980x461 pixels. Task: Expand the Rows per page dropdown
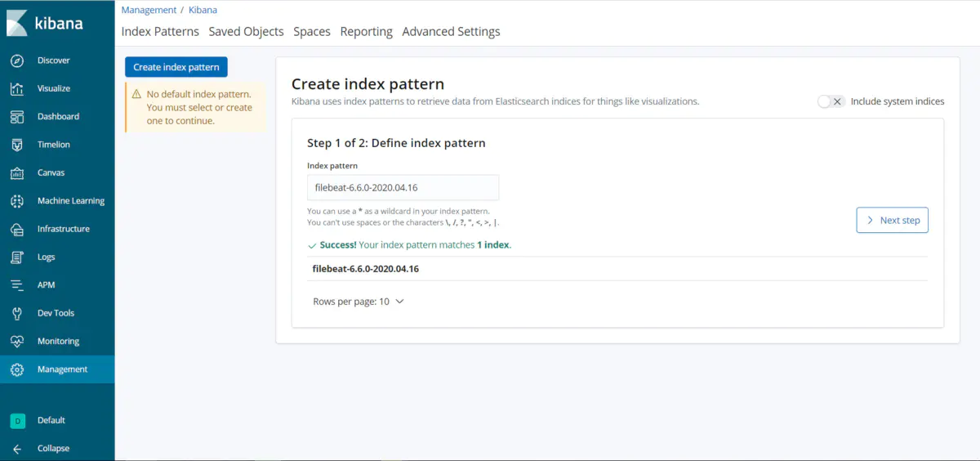[x=359, y=302]
